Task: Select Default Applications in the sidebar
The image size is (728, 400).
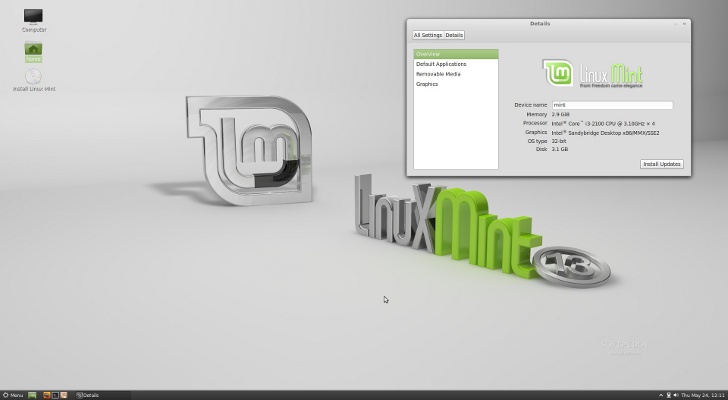Action: tap(456, 64)
